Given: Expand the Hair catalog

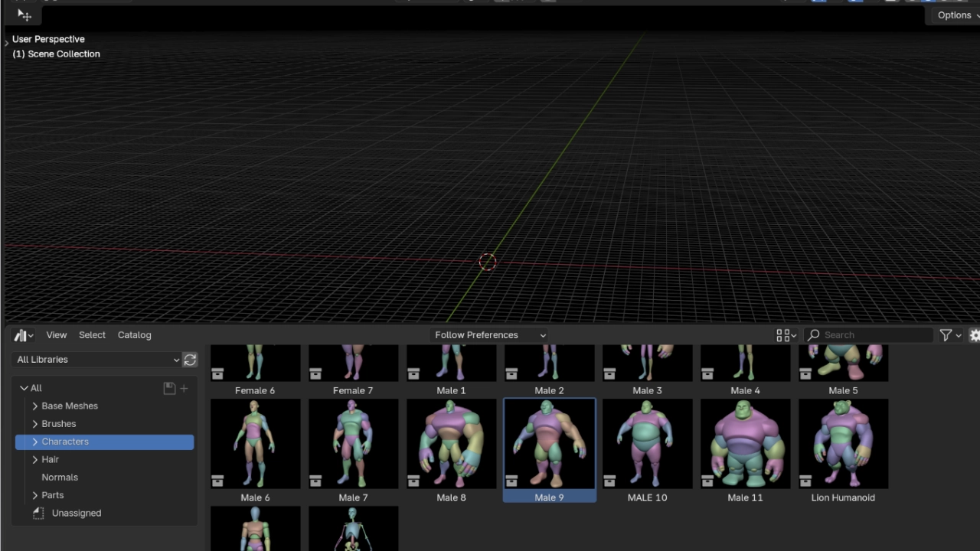Looking at the screenshot, I should [x=35, y=460].
